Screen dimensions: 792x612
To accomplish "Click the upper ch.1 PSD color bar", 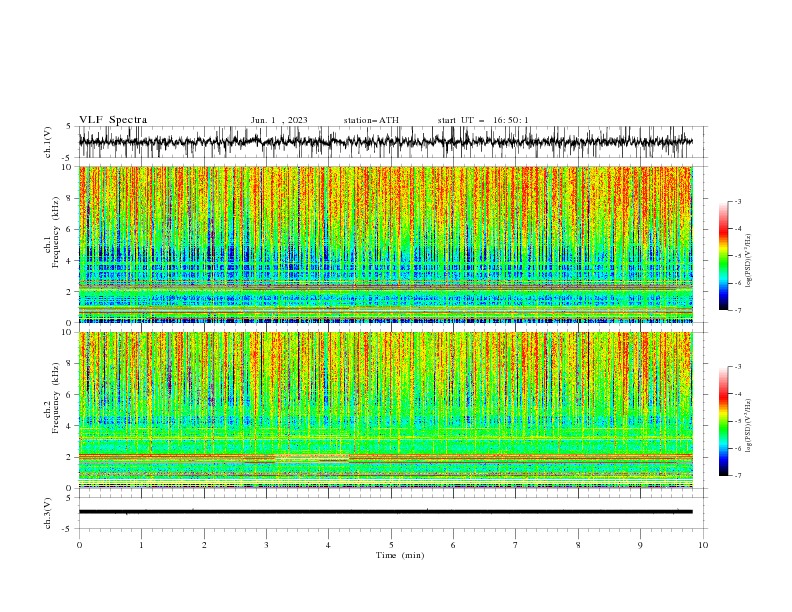I will pos(723,256).
